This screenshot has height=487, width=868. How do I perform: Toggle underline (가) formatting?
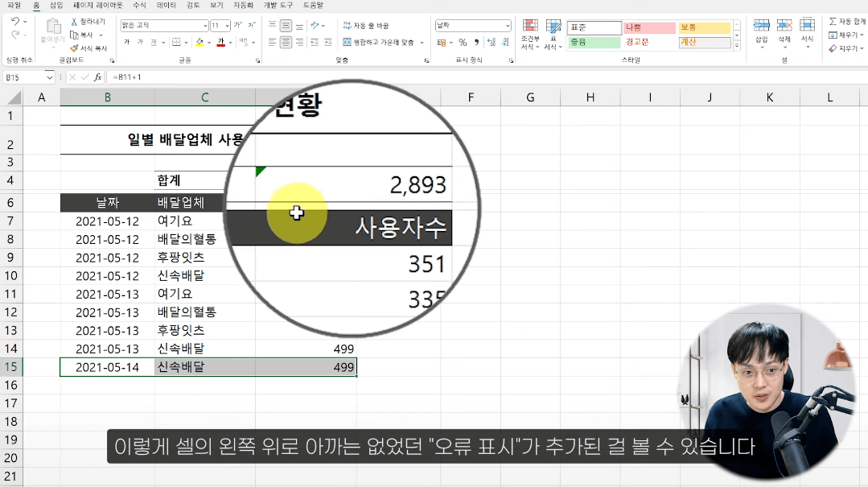[154, 42]
